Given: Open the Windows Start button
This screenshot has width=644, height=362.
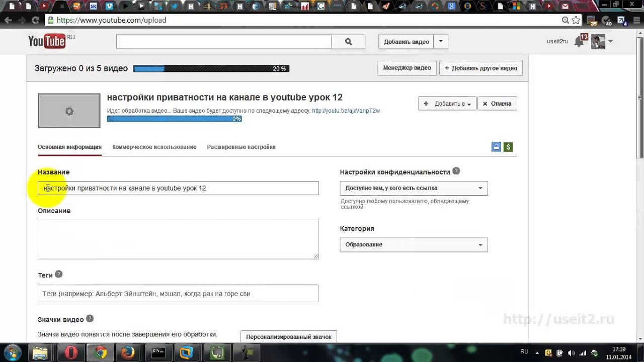Looking at the screenshot, I should 12,352.
